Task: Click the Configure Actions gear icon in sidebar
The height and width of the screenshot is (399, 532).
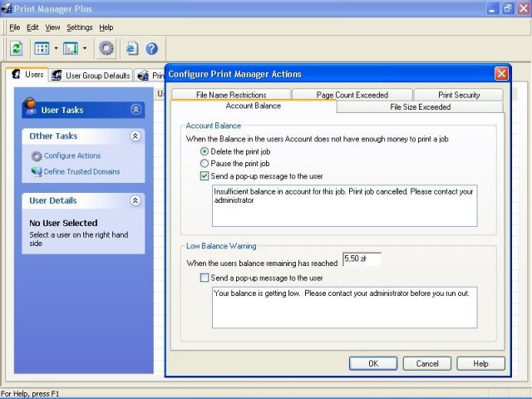Action: pyautogui.click(x=37, y=156)
